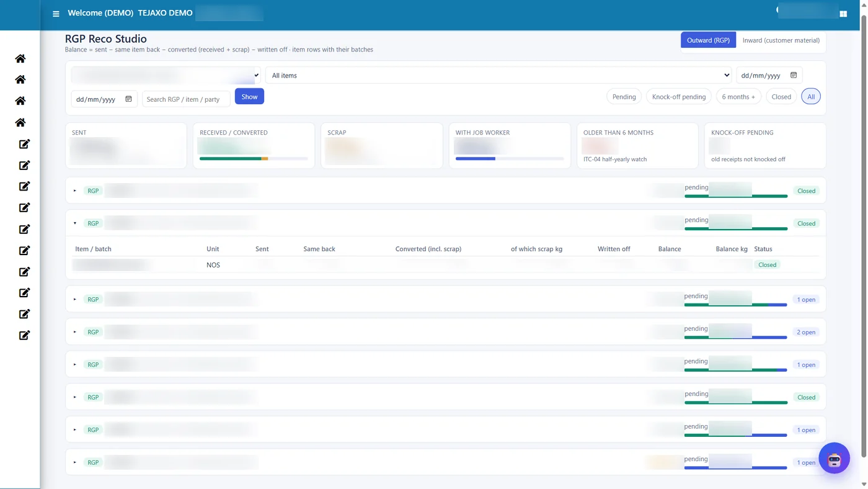
Task: Click the Balance kg column header
Action: tap(732, 249)
